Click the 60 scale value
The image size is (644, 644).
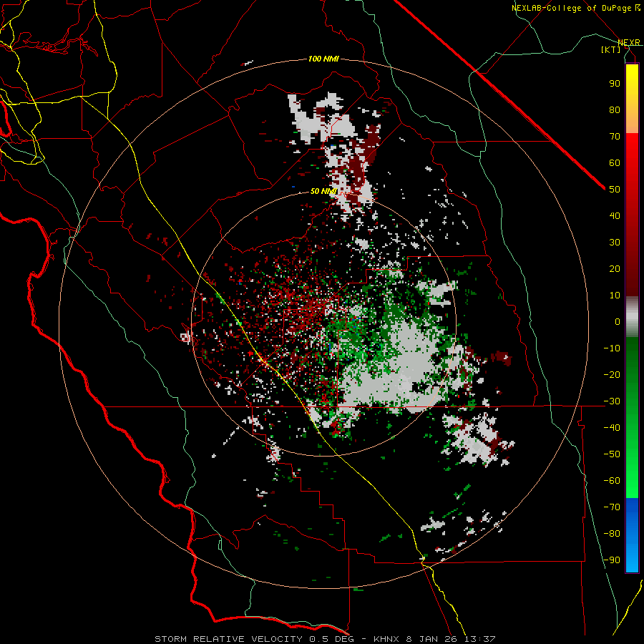615,162
